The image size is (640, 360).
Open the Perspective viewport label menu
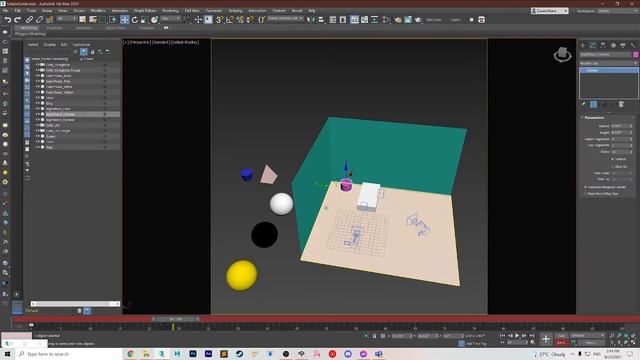(x=140, y=42)
